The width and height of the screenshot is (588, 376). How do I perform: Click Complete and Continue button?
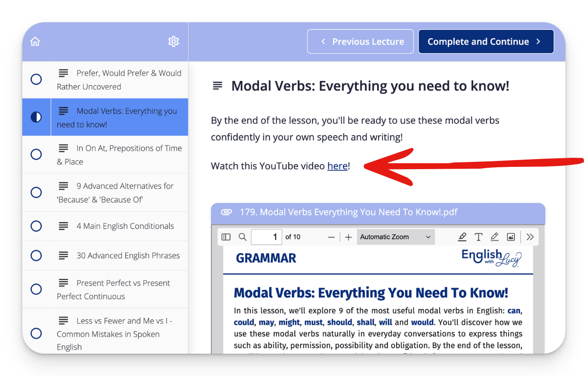point(486,42)
